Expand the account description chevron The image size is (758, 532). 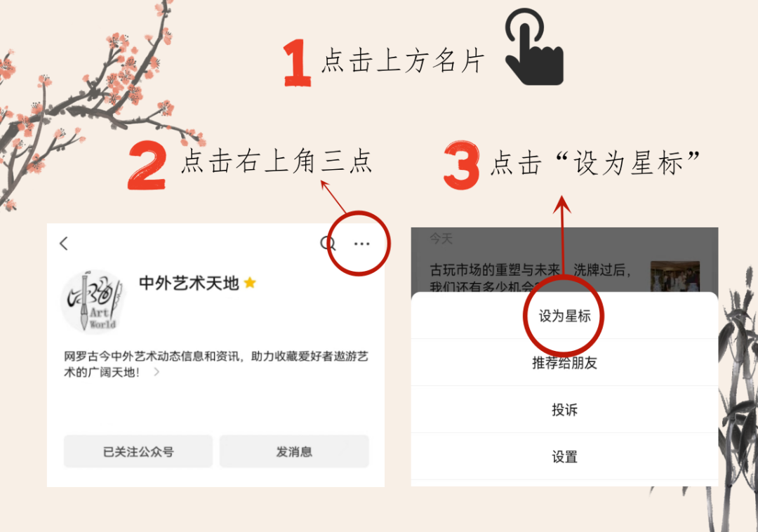pyautogui.click(x=156, y=372)
